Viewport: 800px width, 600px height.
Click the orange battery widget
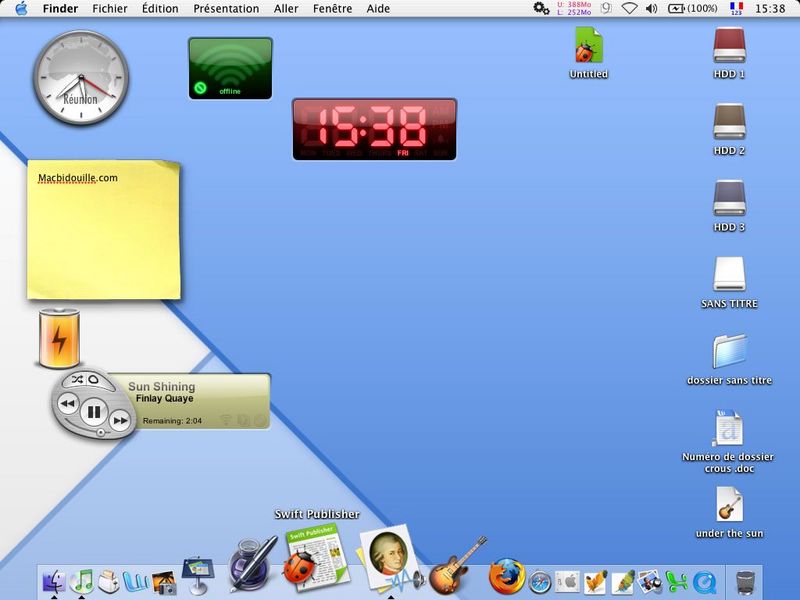click(x=59, y=338)
